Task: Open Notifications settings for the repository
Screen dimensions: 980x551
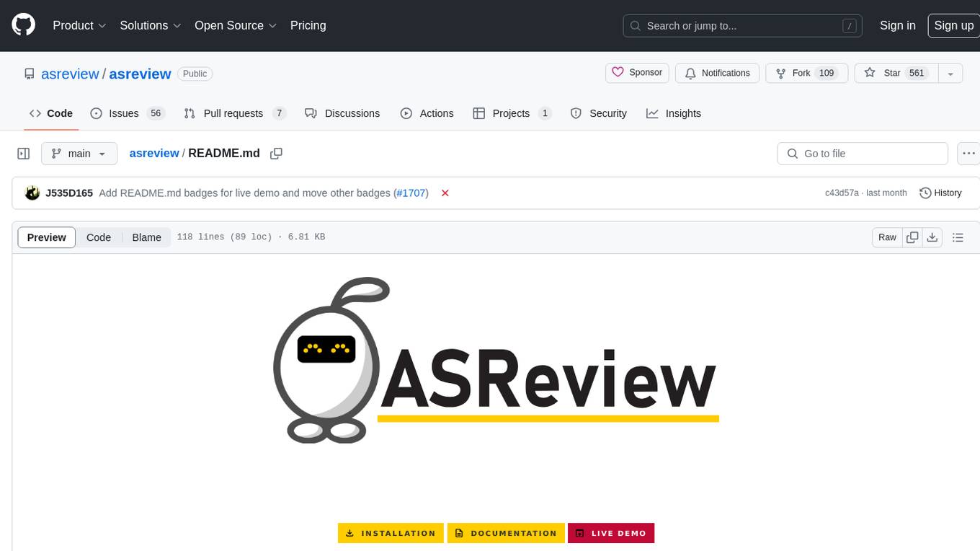Action: (x=717, y=73)
